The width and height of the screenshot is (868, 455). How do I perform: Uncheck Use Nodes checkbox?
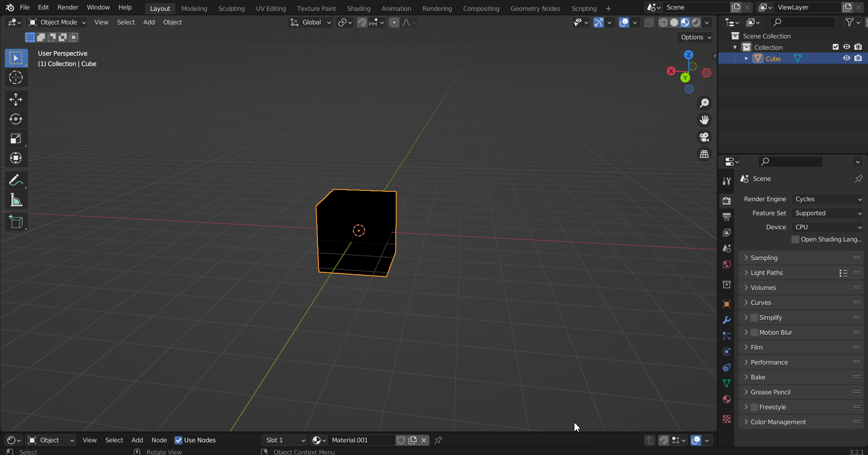pyautogui.click(x=178, y=440)
